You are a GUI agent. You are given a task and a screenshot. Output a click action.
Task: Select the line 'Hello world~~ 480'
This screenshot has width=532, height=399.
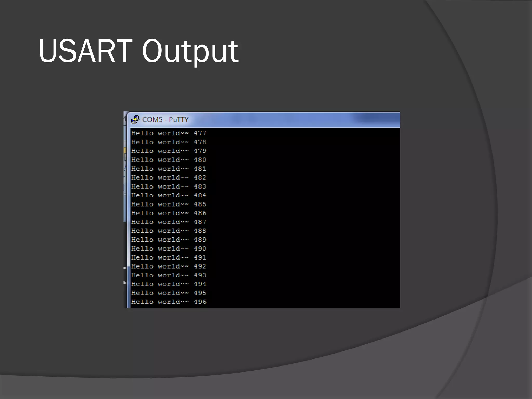169,160
